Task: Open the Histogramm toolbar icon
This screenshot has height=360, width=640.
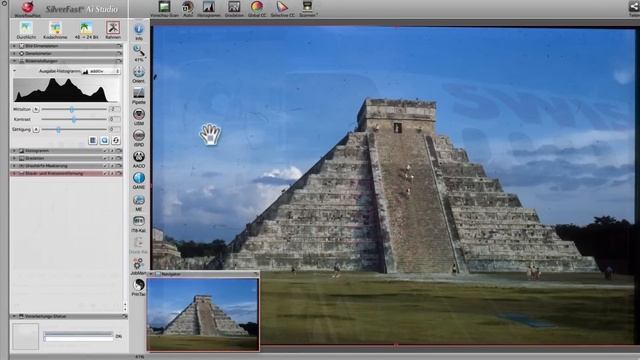Action: [209, 7]
